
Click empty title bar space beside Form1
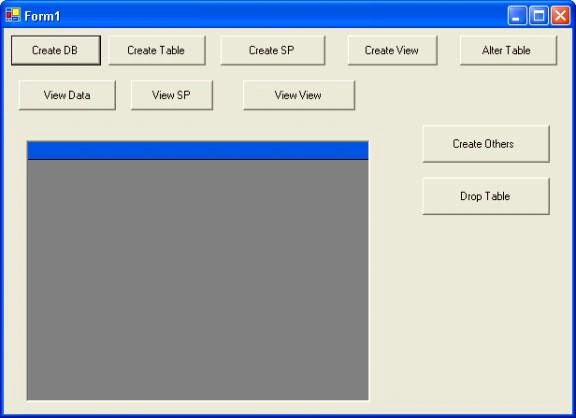click(x=283, y=16)
